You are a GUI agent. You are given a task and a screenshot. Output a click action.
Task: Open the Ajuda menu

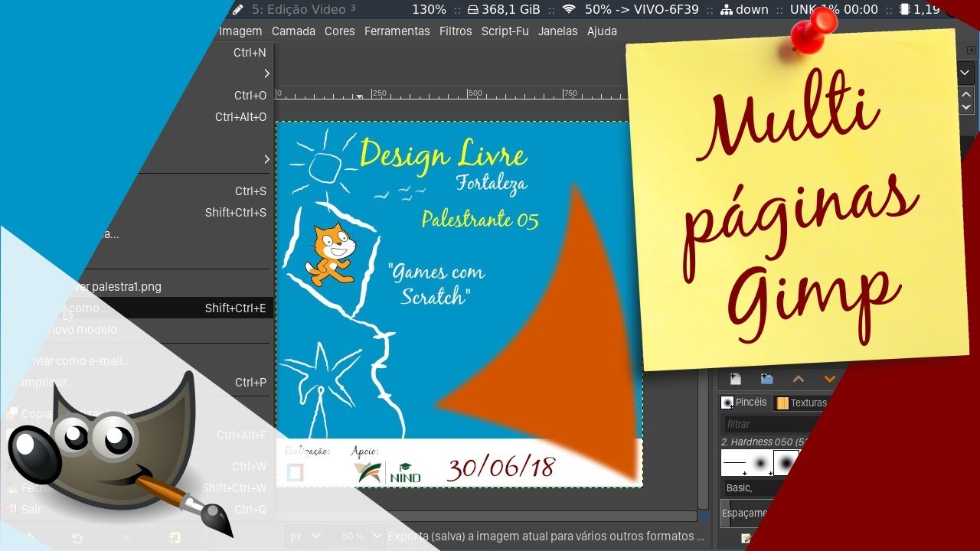tap(602, 31)
